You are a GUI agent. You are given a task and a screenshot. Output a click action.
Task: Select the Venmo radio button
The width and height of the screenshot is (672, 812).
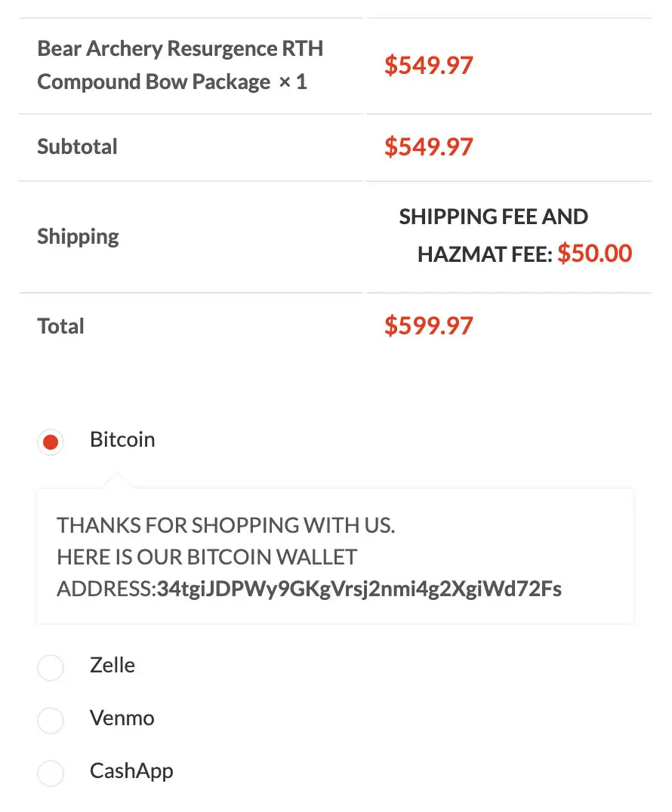click(x=51, y=721)
